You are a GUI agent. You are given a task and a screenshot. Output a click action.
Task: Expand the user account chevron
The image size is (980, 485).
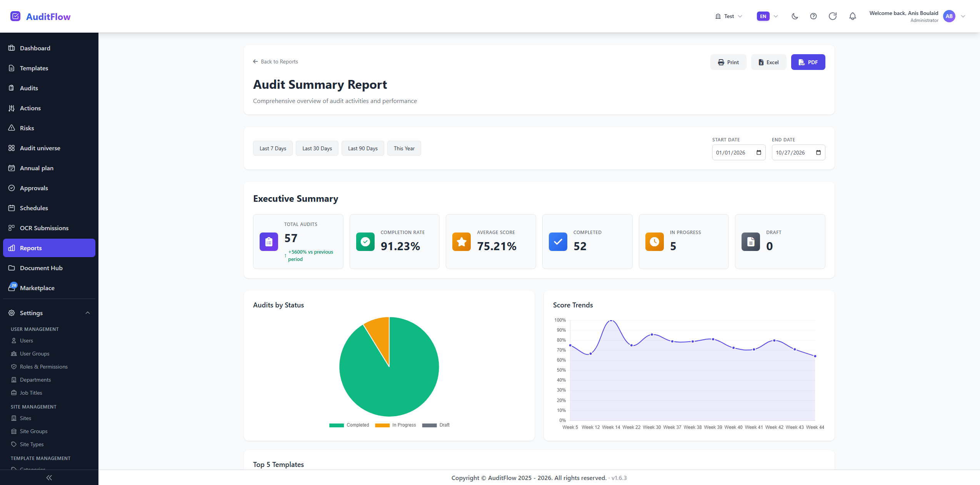[963, 16]
